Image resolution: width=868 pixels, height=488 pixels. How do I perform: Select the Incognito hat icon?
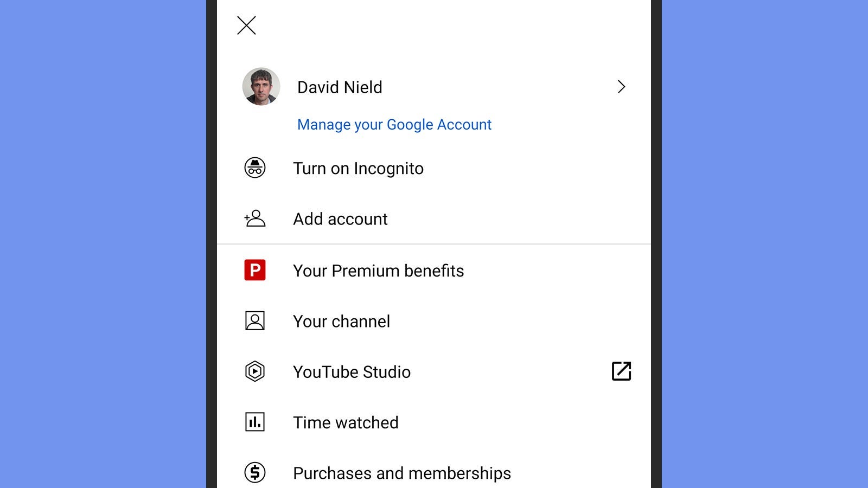[x=256, y=168]
